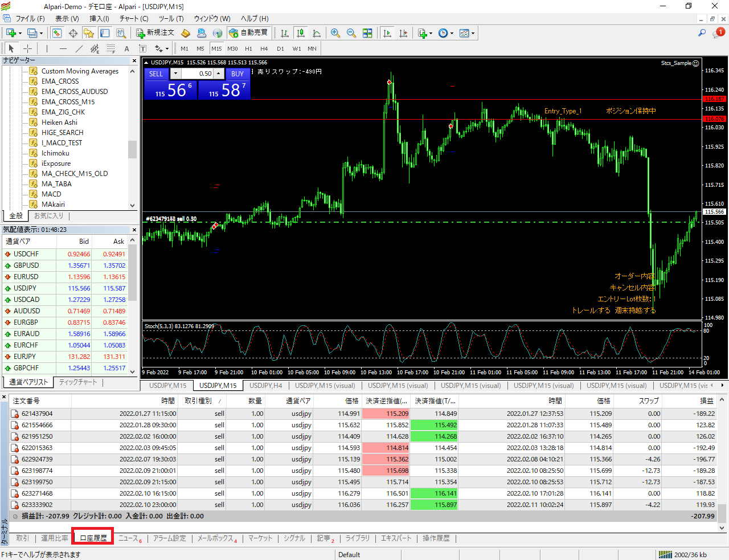This screenshot has height=560, width=729.
Task: Click the zoom out magnifier icon
Action: [x=351, y=33]
